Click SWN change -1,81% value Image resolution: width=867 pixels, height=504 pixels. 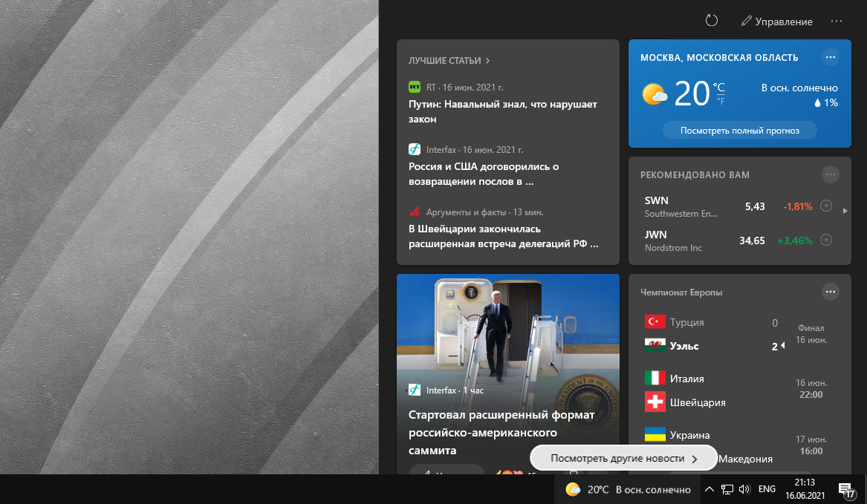[797, 206]
